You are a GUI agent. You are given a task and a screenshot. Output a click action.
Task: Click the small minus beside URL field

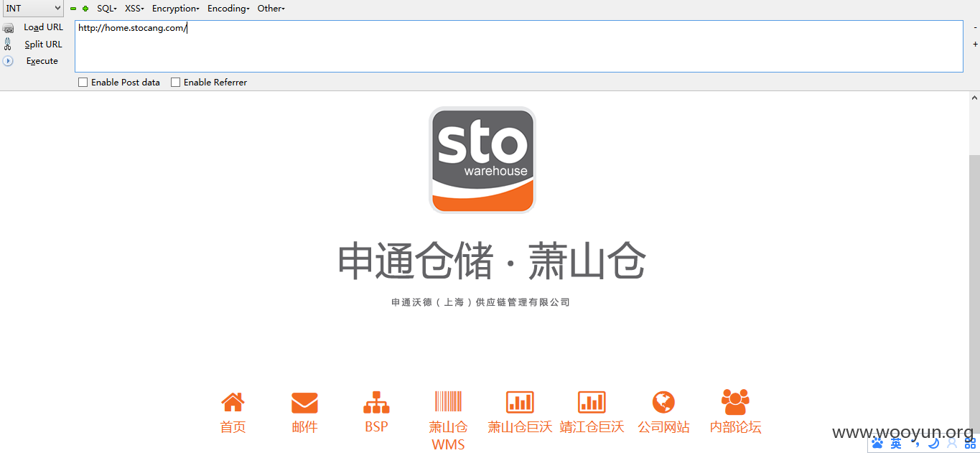tap(975, 27)
